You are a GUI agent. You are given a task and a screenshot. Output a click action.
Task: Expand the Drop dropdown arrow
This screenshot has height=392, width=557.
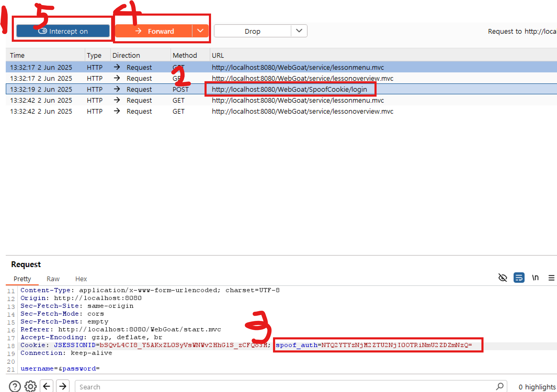coord(299,31)
